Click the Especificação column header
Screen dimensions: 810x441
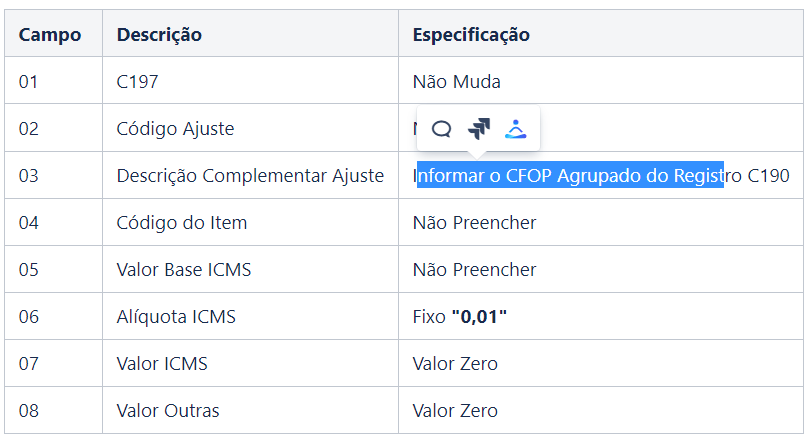(471, 35)
